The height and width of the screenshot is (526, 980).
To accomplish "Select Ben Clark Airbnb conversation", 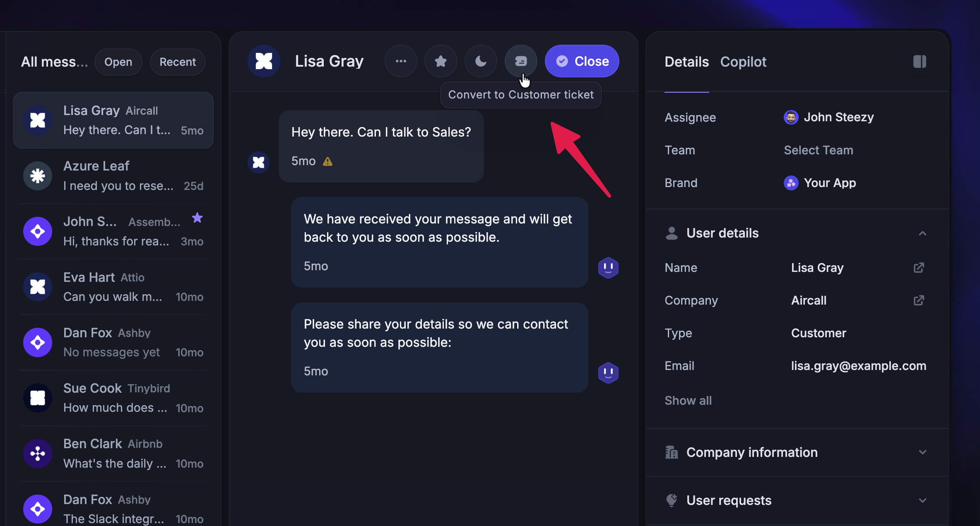I will click(113, 453).
